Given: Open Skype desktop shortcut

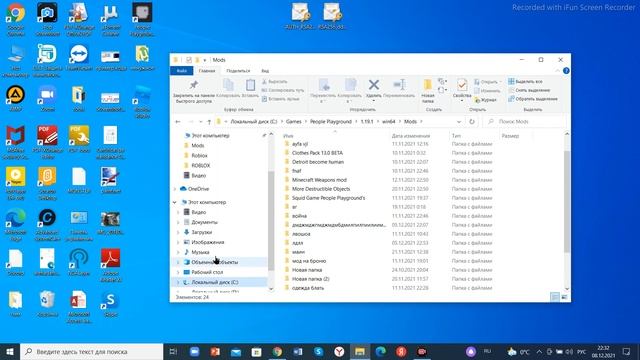Looking at the screenshot, I should point(110,304).
